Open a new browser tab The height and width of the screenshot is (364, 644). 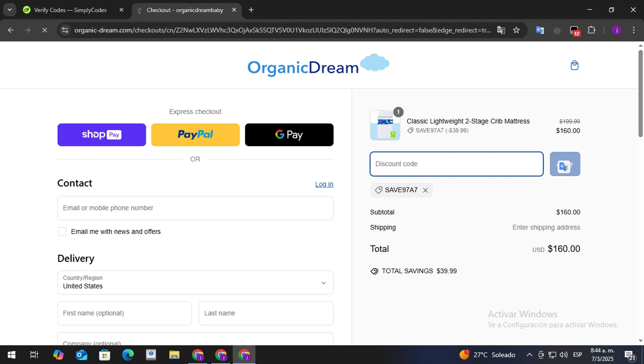pos(251,10)
